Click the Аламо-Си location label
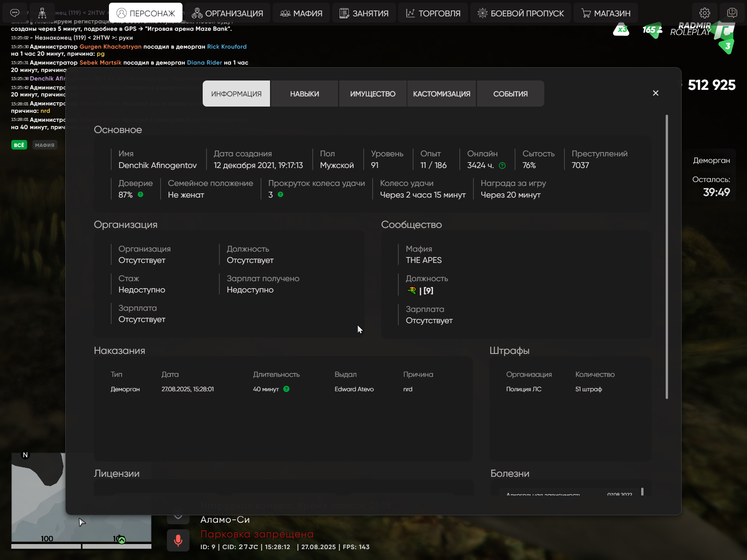The width and height of the screenshot is (747, 560). tap(225, 520)
